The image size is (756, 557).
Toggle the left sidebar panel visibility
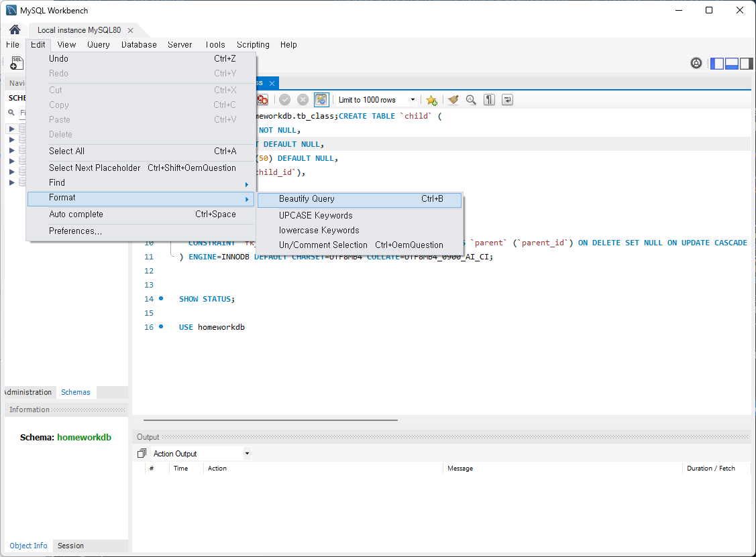[x=717, y=63]
